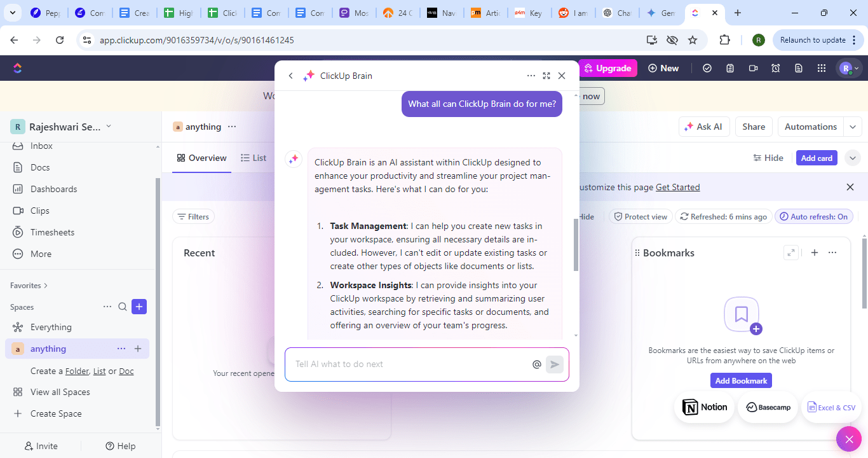Open Dashboards in sidebar
This screenshot has width=868, height=458.
(53, 189)
